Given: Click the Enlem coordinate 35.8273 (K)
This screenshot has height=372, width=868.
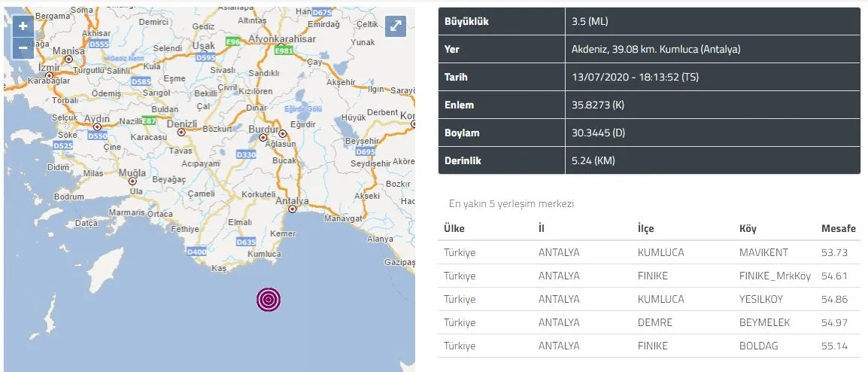Looking at the screenshot, I should (598, 105).
